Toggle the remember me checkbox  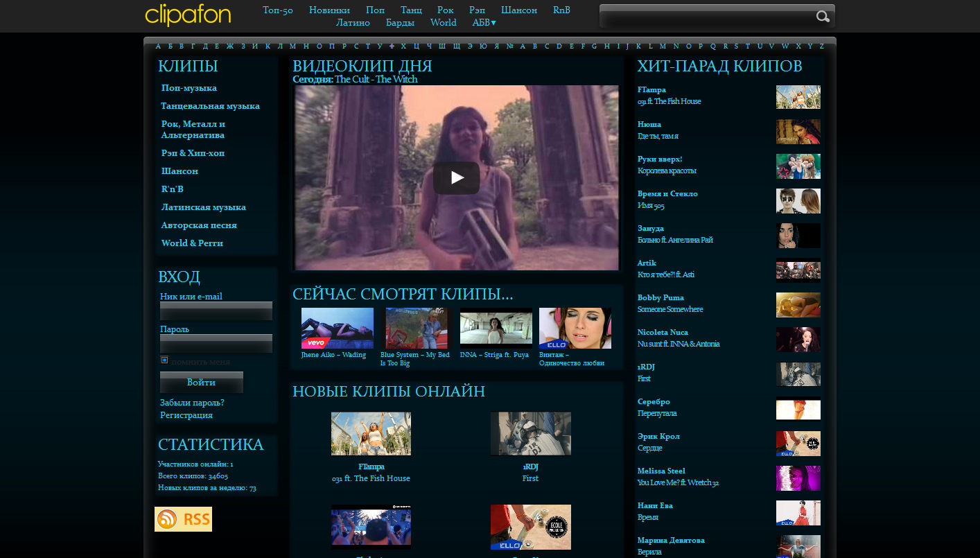pyautogui.click(x=165, y=360)
